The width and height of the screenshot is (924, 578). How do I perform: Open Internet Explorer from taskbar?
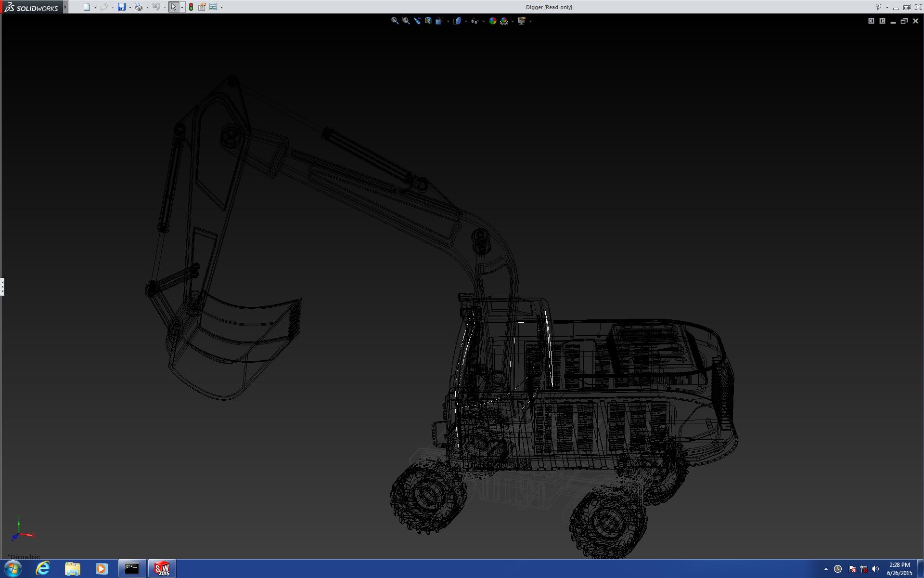pos(43,568)
